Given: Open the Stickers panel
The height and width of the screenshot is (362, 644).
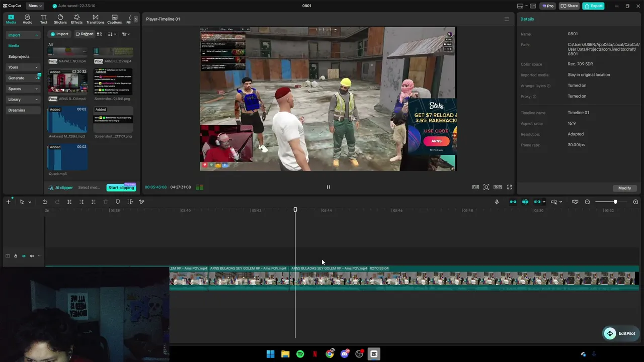Looking at the screenshot, I should [x=60, y=19].
